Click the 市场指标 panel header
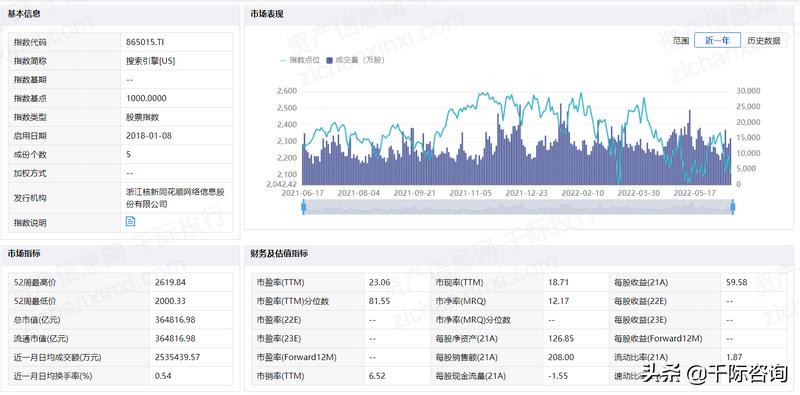The width and height of the screenshot is (800, 395). (x=120, y=254)
